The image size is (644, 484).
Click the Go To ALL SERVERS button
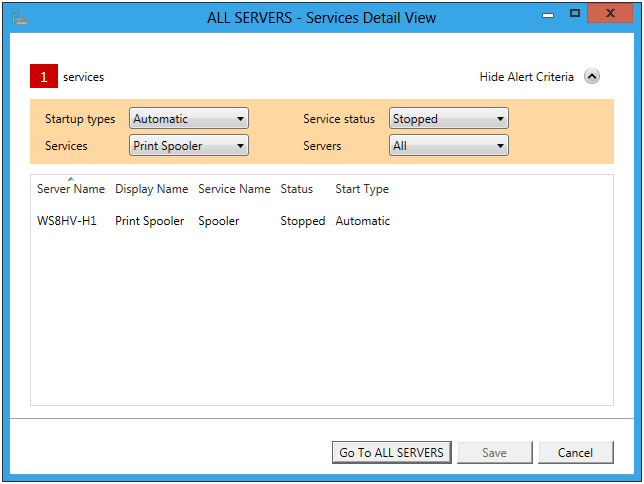391,452
